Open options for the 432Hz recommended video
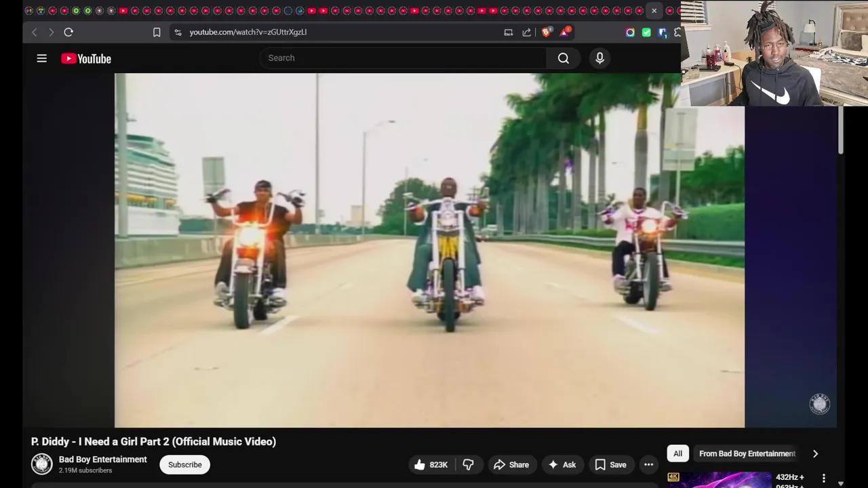 point(824,479)
